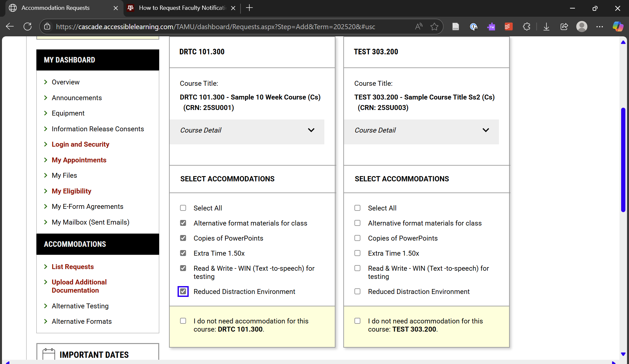Viewport: 629px width, 364px height.
Task: Click the browser address bar URL
Action: click(215, 27)
